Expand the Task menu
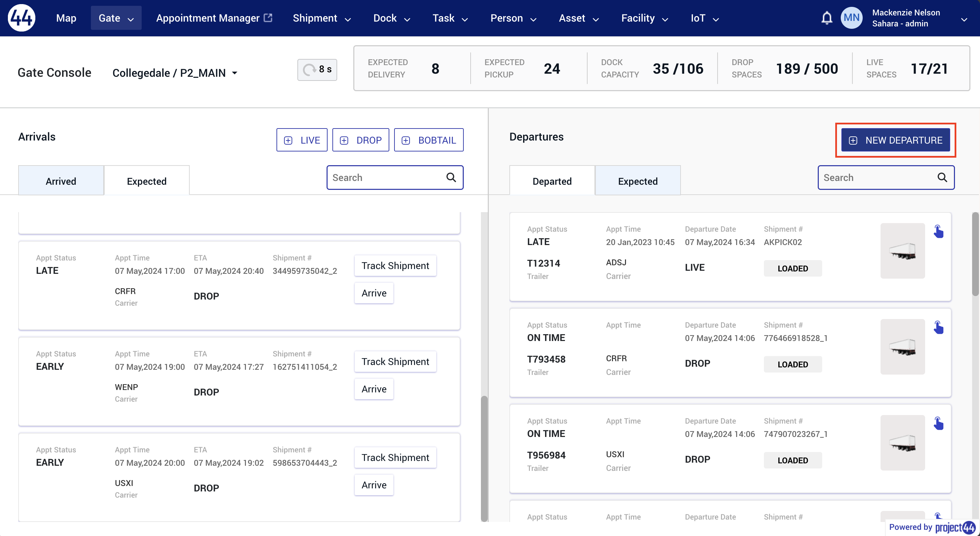 450,18
